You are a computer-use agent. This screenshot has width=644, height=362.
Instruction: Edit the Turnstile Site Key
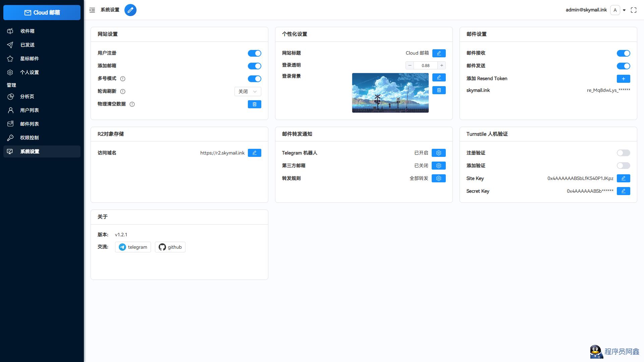(x=623, y=178)
